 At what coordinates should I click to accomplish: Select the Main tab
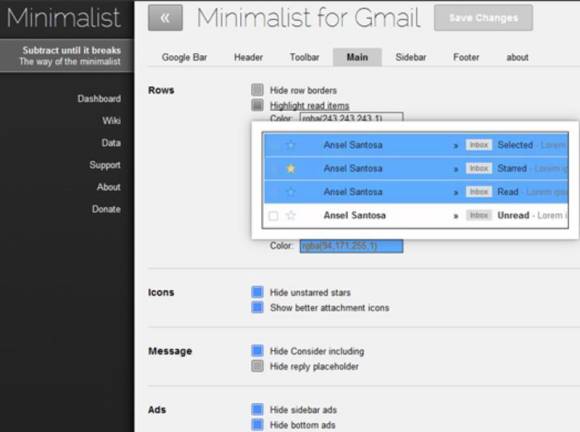tap(357, 57)
